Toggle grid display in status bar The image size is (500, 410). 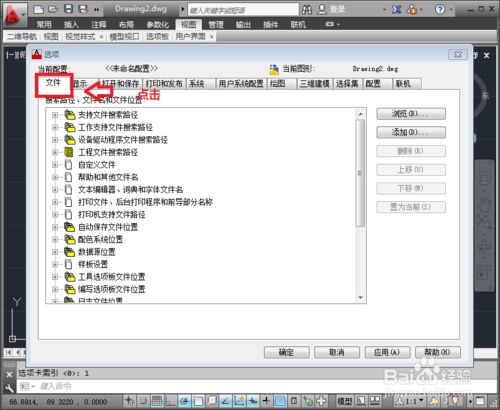157,400
